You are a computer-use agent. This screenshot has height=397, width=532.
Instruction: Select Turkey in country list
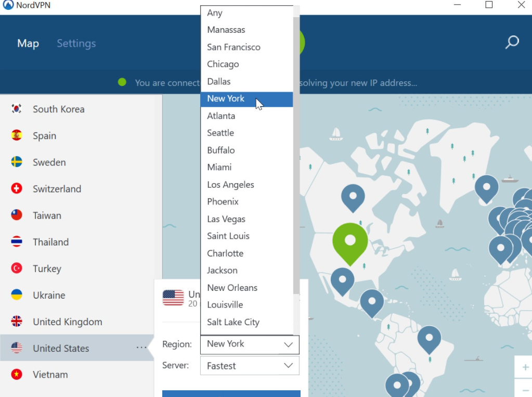pyautogui.click(x=76, y=268)
